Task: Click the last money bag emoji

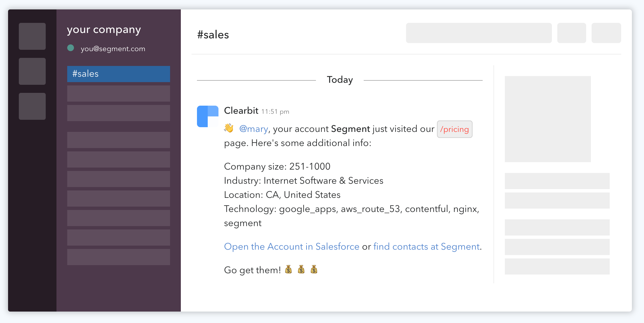Action: coord(314,270)
